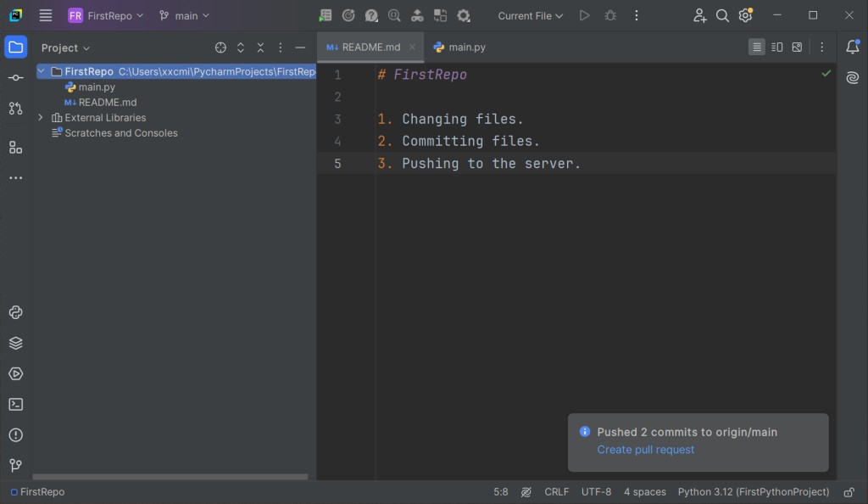This screenshot has height=504, width=868.
Task: Click Select Opened File crosshair icon
Action: click(220, 48)
